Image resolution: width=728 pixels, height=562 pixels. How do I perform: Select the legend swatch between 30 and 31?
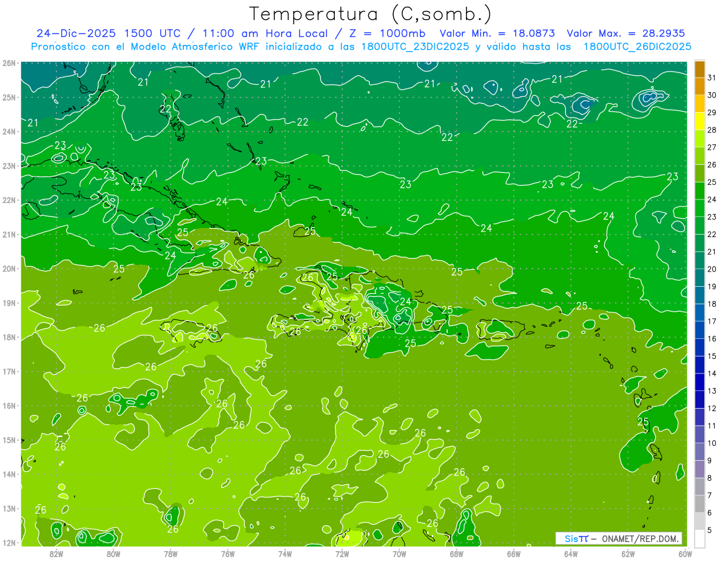699,85
